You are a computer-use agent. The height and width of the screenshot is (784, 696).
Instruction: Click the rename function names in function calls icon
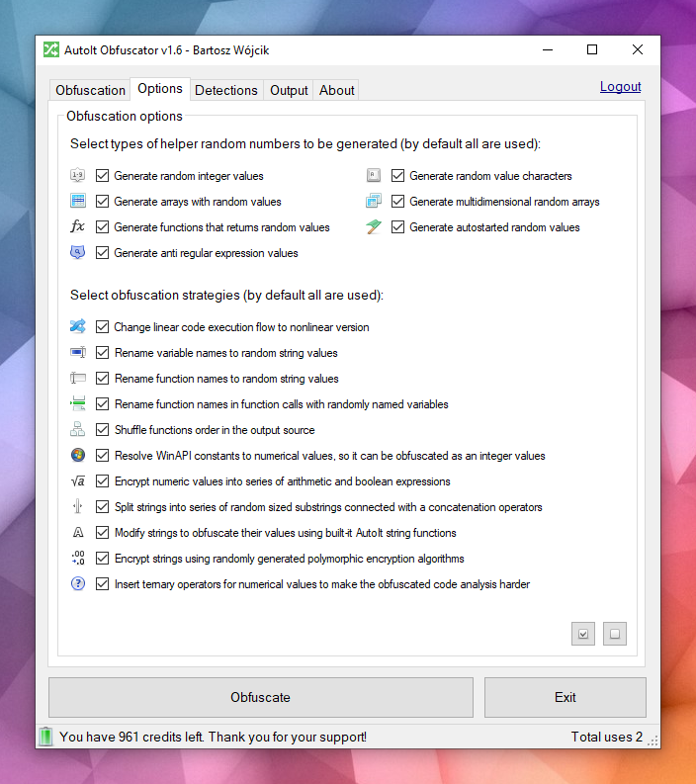pos(77,403)
